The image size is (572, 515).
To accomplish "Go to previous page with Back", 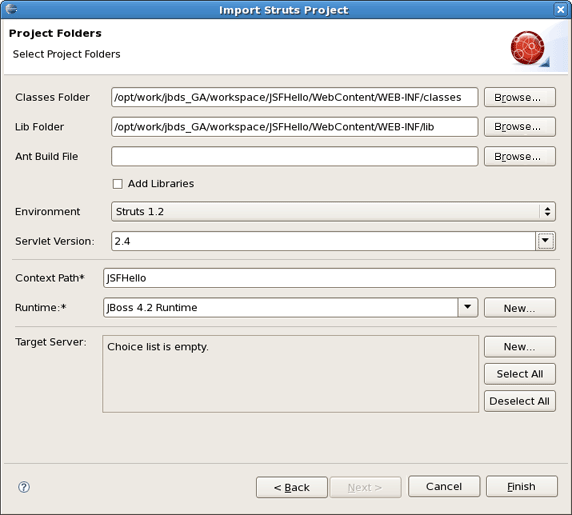I will pyautogui.click(x=292, y=487).
